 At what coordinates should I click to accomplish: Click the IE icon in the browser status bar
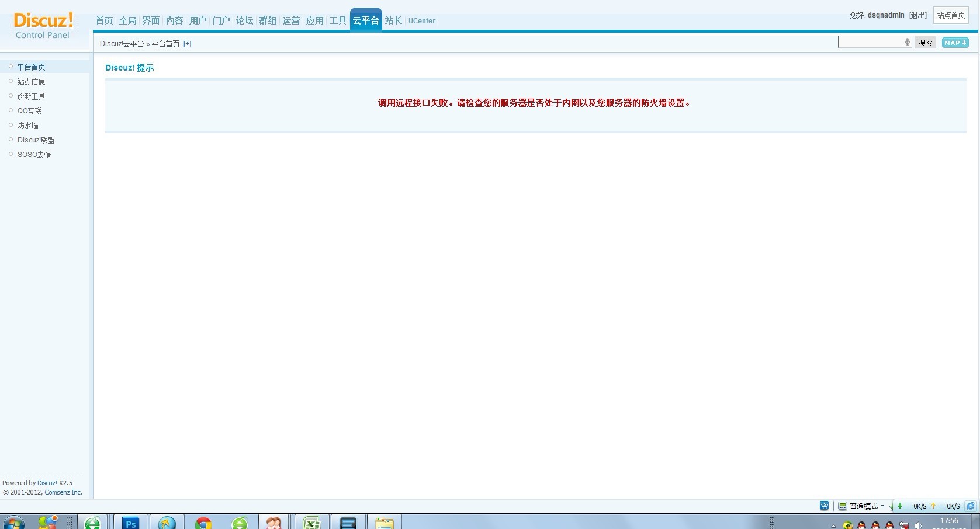[971, 506]
